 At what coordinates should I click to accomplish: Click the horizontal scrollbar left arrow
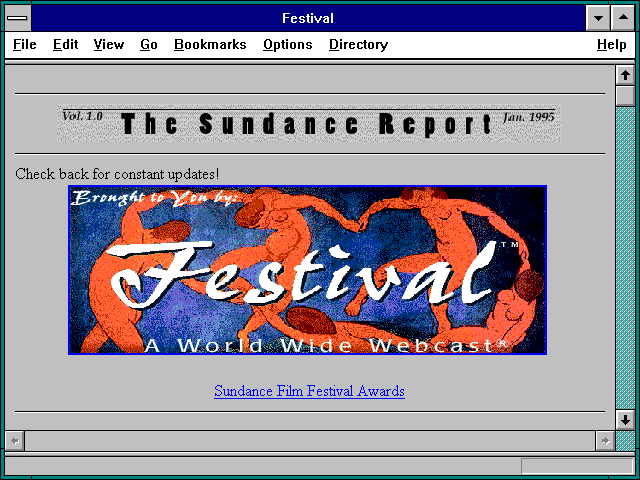(x=15, y=441)
